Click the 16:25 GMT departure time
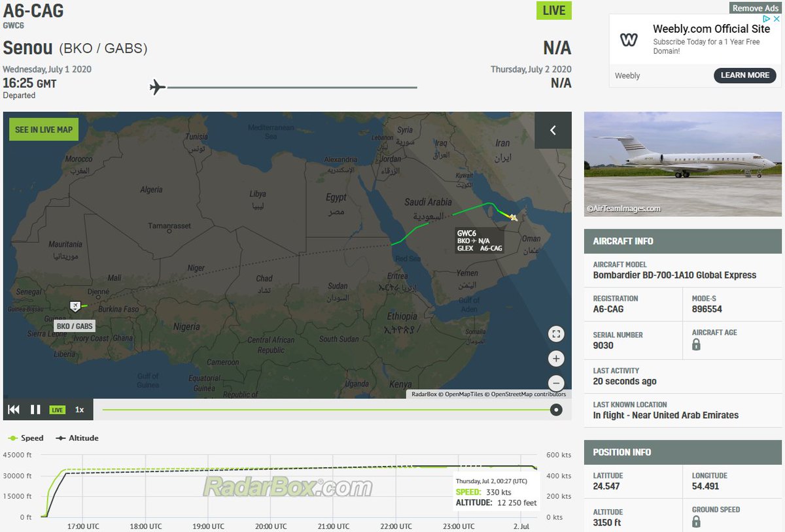785x532 pixels. pos(29,84)
